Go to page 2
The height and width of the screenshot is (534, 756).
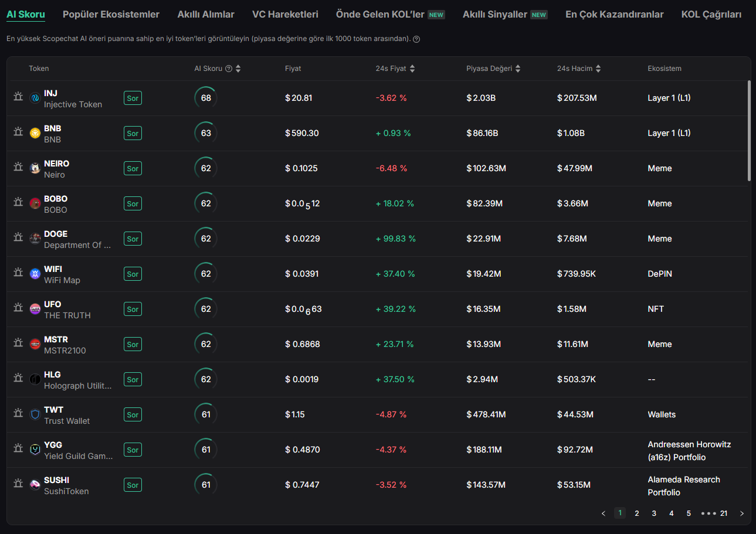[637, 513]
